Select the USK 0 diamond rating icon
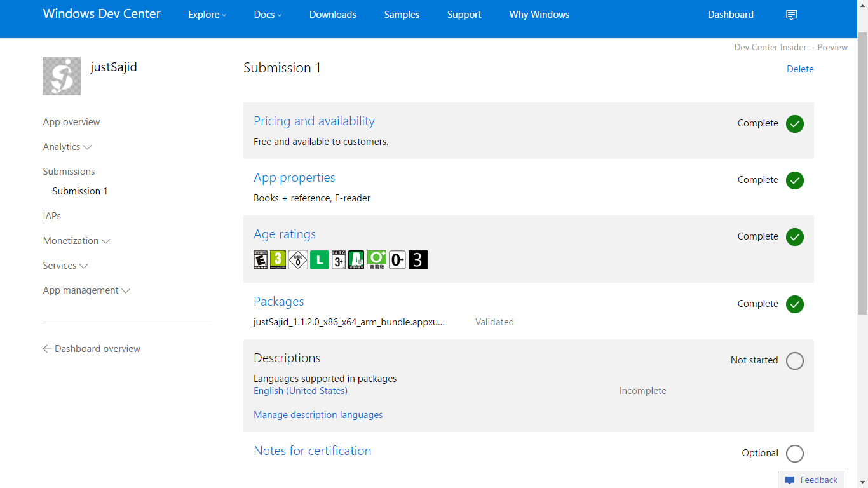This screenshot has height=488, width=868. click(298, 260)
